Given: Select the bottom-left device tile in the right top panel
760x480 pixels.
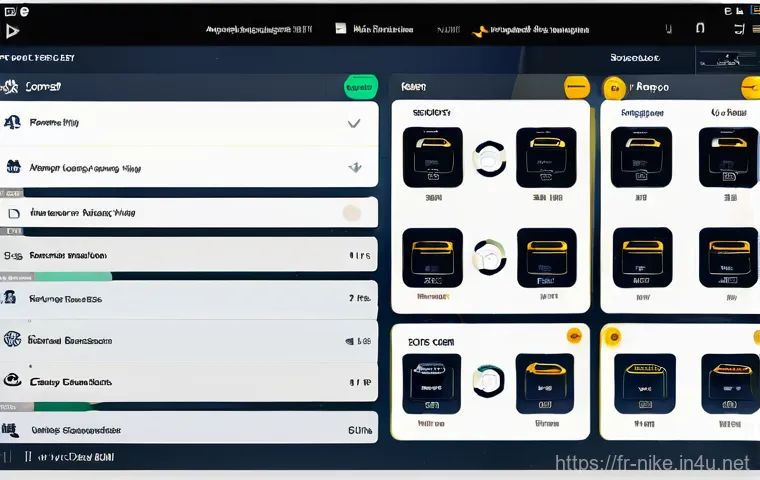Looking at the screenshot, I should click(x=643, y=257).
